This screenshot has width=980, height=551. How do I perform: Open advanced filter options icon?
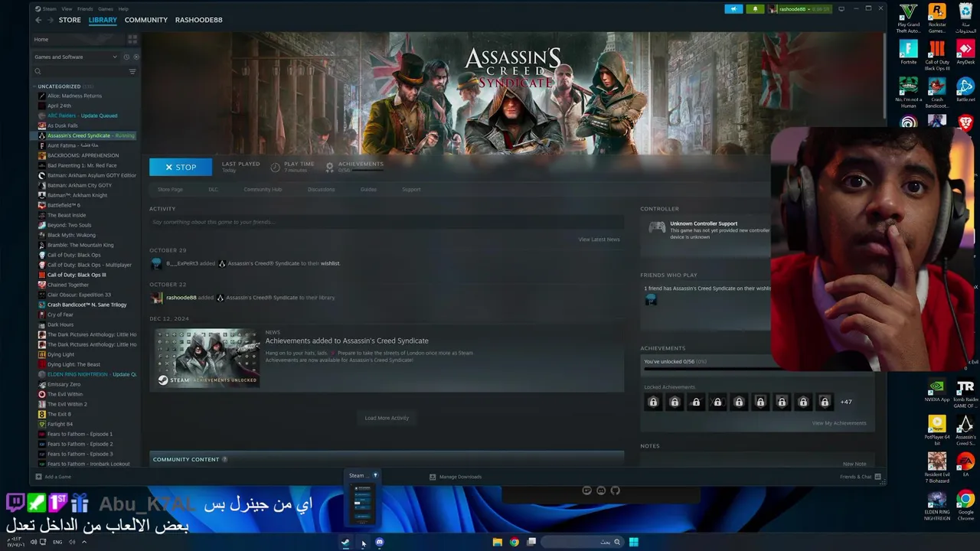[x=132, y=71]
